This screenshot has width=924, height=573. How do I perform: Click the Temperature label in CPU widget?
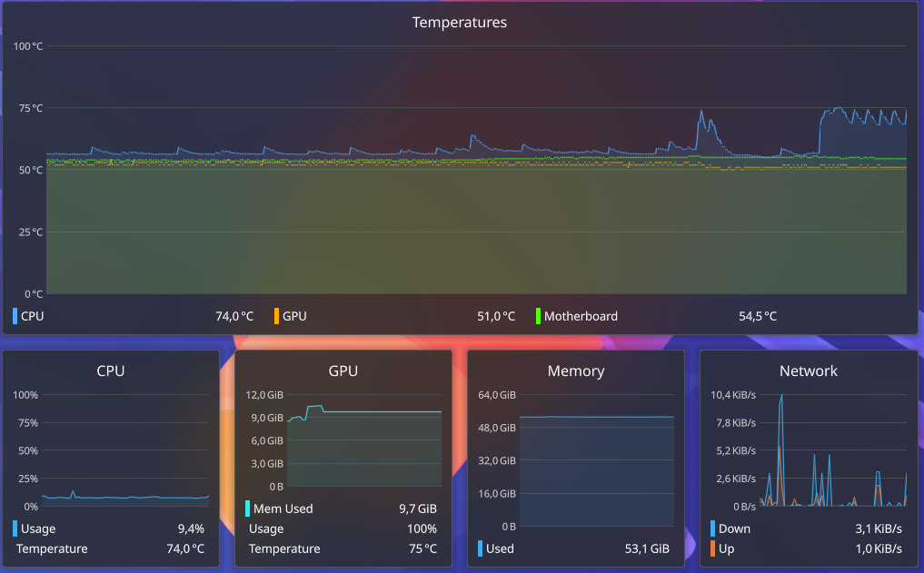(52, 548)
